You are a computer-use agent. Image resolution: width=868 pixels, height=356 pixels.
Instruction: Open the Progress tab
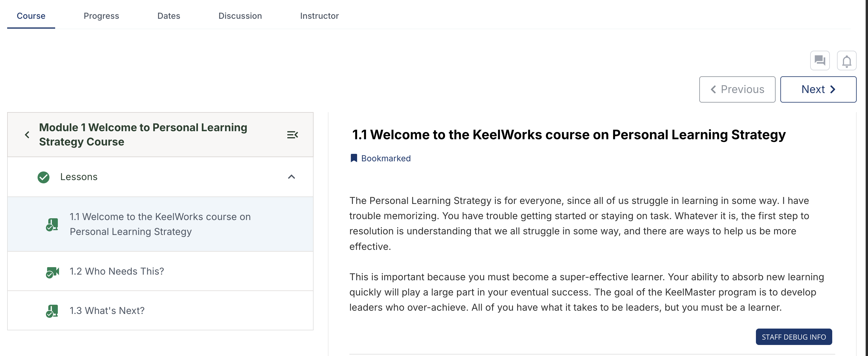click(101, 16)
